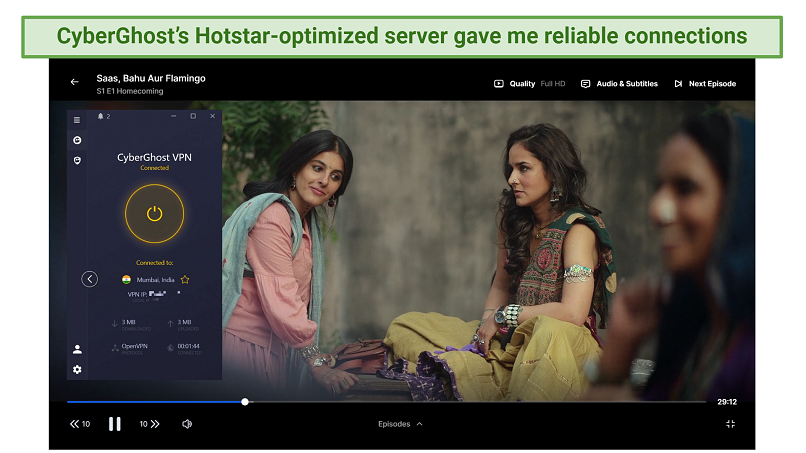806x453 pixels.
Task: Open CyberGhost settings gear
Action: coord(77,370)
